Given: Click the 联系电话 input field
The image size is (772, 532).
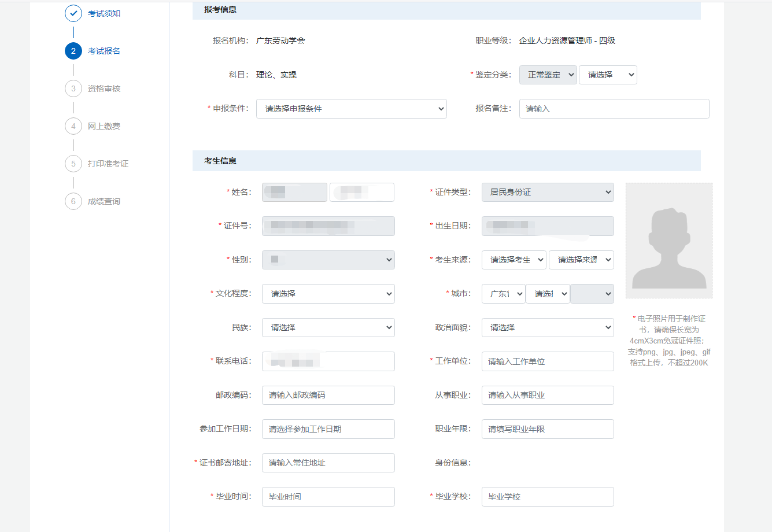Looking at the screenshot, I should (x=328, y=361).
